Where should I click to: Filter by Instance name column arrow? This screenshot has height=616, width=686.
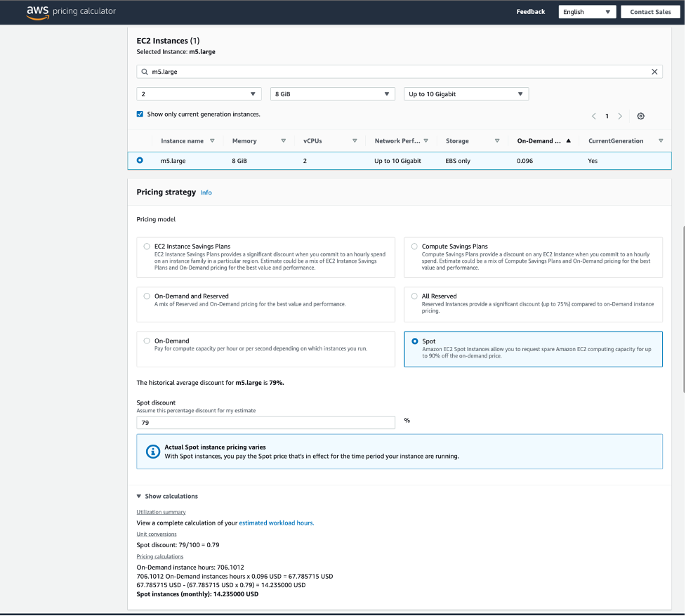pos(212,141)
